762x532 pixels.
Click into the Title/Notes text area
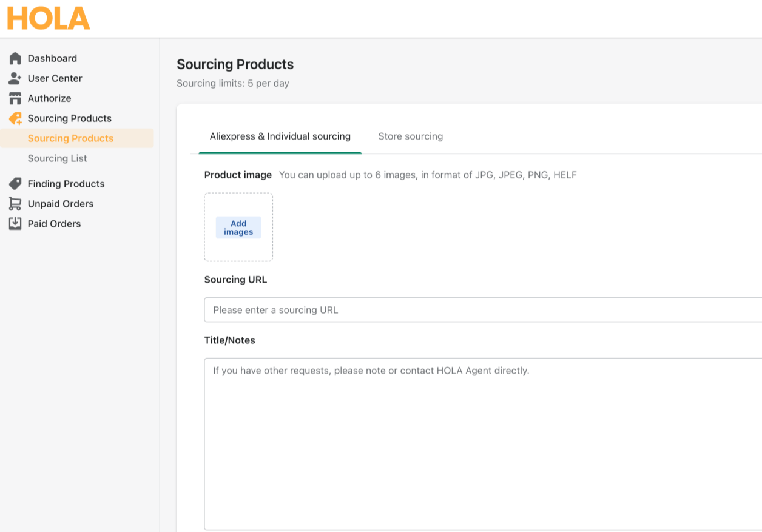tap(482, 443)
